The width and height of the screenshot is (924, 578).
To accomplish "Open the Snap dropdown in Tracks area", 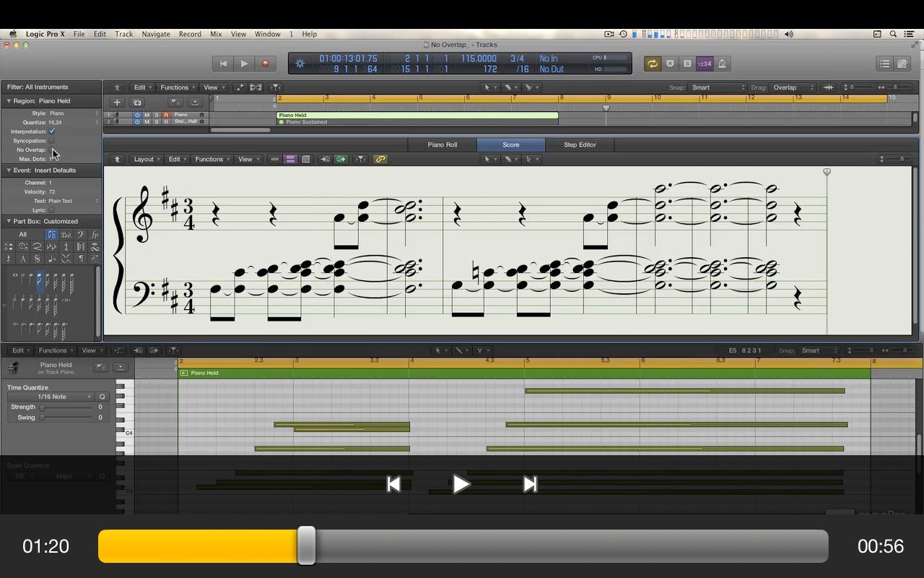I will 718,87.
